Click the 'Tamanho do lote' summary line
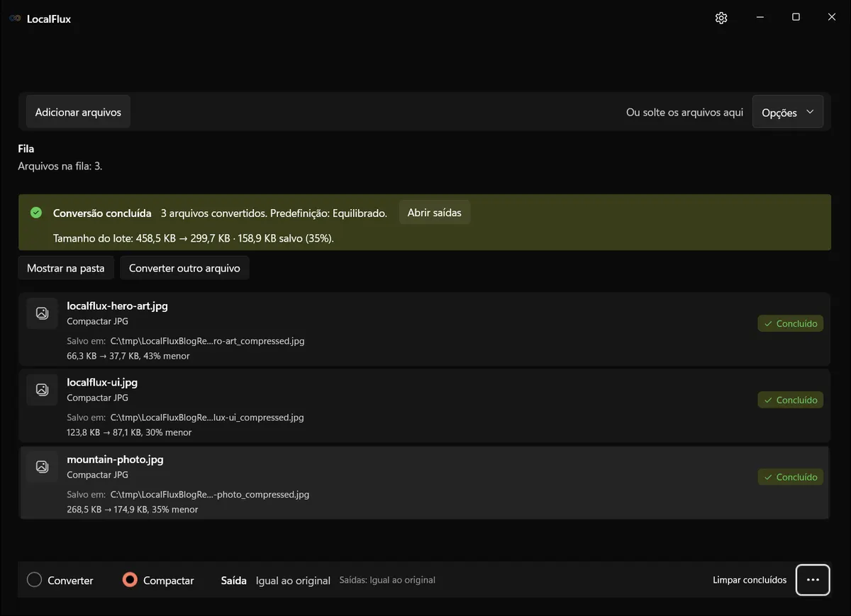Viewport: 851px width, 616px height. point(194,238)
